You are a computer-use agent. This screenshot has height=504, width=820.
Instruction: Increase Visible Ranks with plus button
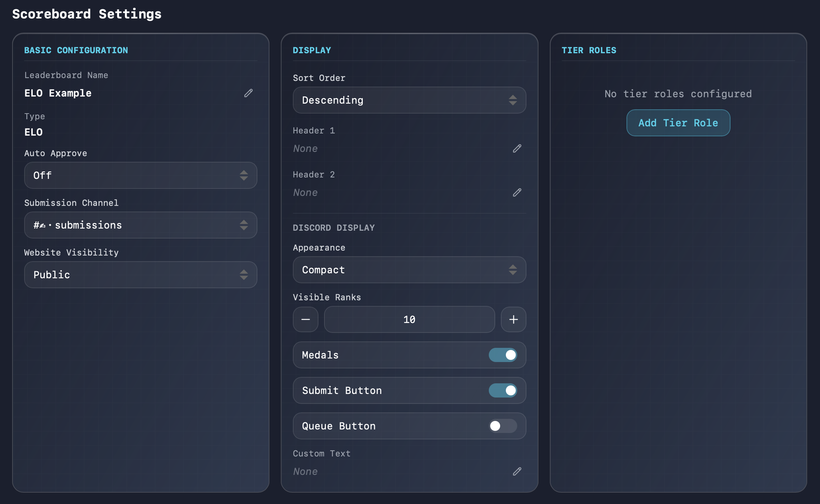513,319
